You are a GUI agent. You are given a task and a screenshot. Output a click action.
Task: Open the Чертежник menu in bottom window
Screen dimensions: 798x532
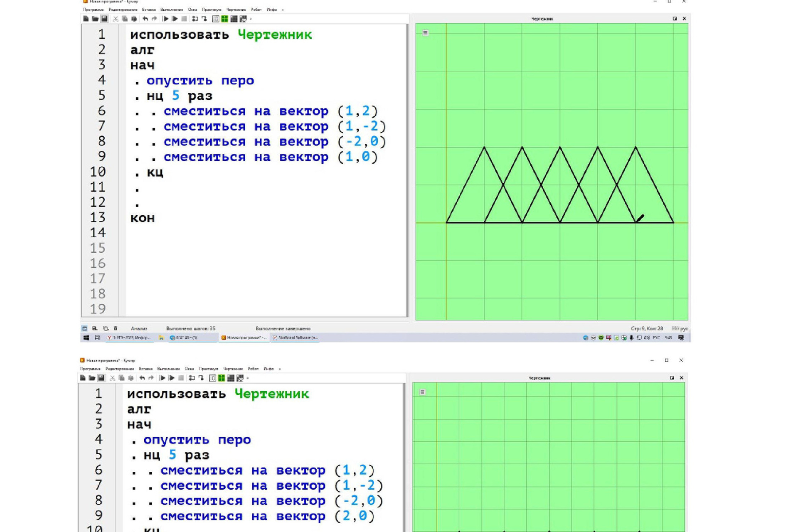tap(233, 369)
